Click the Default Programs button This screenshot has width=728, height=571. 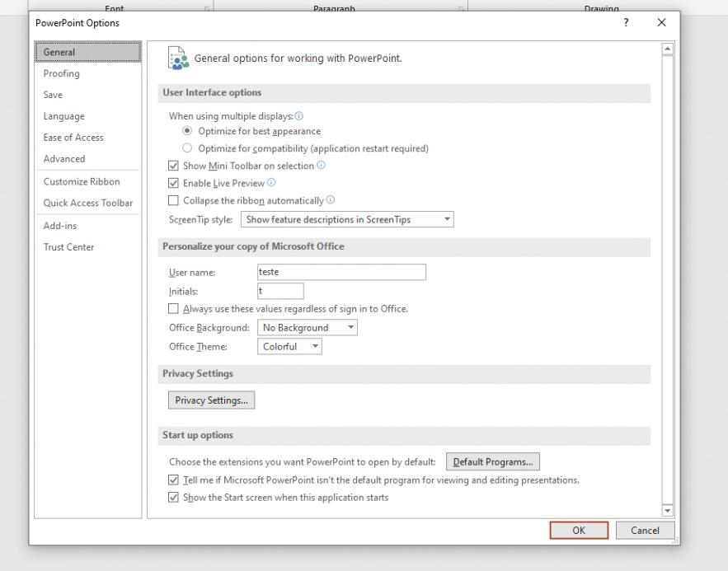point(492,462)
